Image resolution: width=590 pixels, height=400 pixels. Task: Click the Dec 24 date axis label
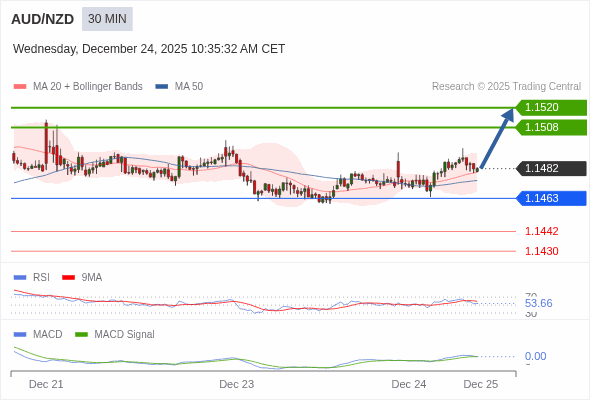tap(409, 384)
